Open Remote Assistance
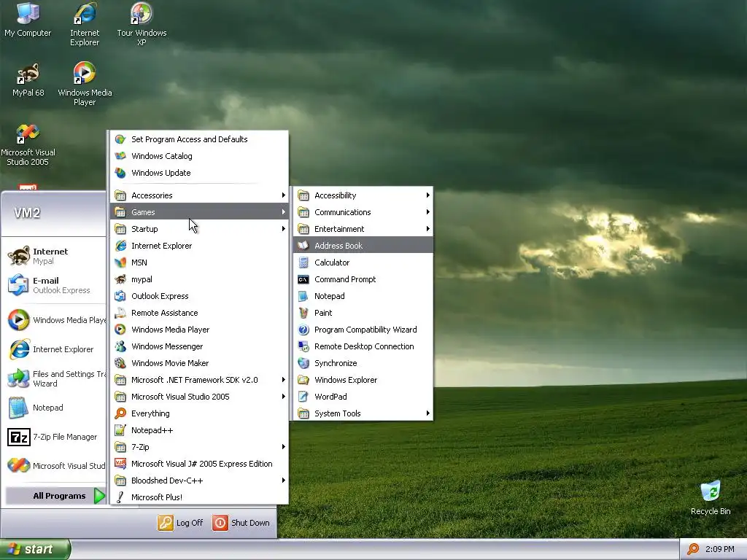 tap(199, 313)
